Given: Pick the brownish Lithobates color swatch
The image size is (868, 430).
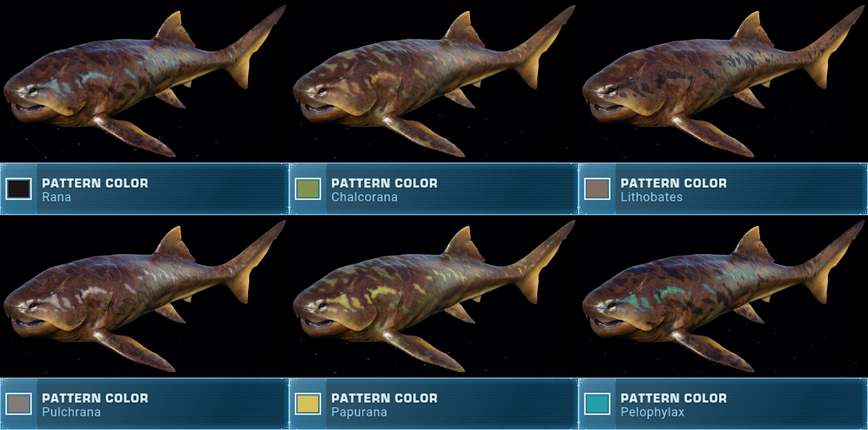Looking at the screenshot, I should 597,189.
